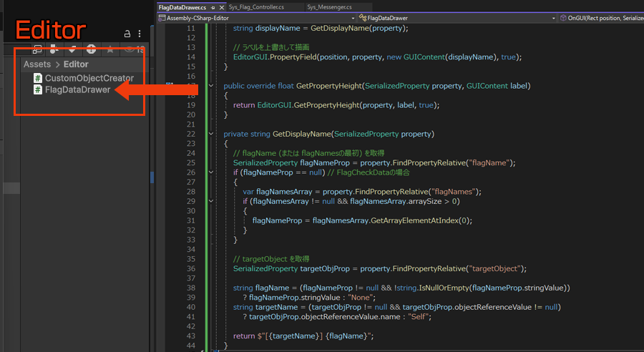
Task: Select the CustomObjectCreator script
Action: click(89, 78)
